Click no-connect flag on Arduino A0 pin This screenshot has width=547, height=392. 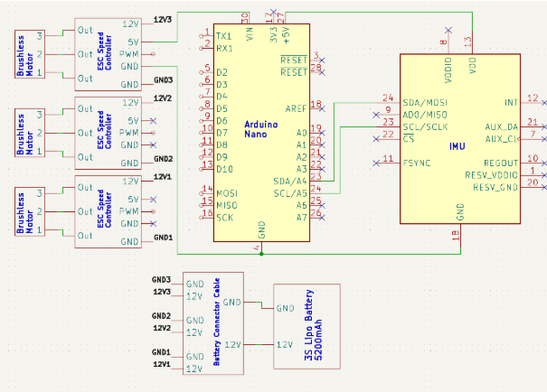(322, 133)
